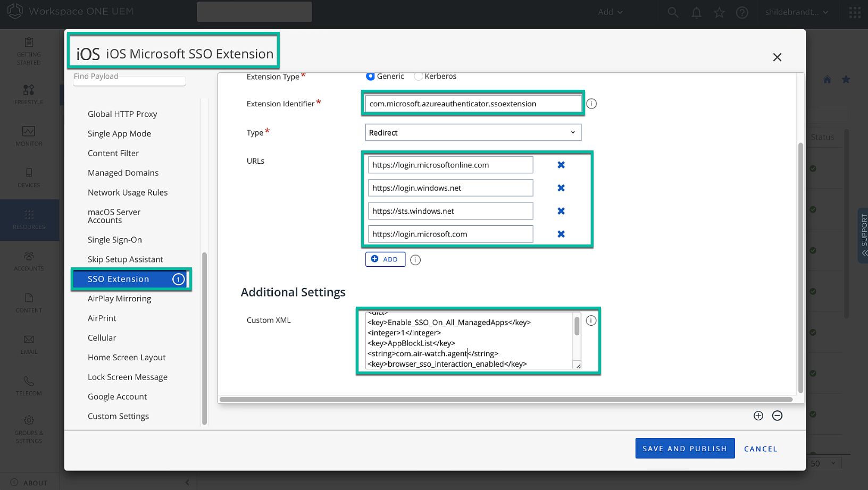Select the Generic extension type
This screenshot has width=868, height=490.
pos(371,77)
